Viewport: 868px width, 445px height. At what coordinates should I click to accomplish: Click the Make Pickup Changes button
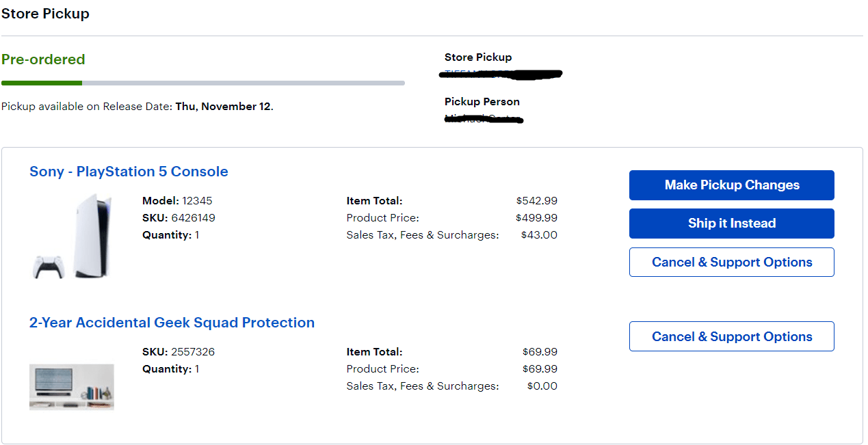point(731,185)
